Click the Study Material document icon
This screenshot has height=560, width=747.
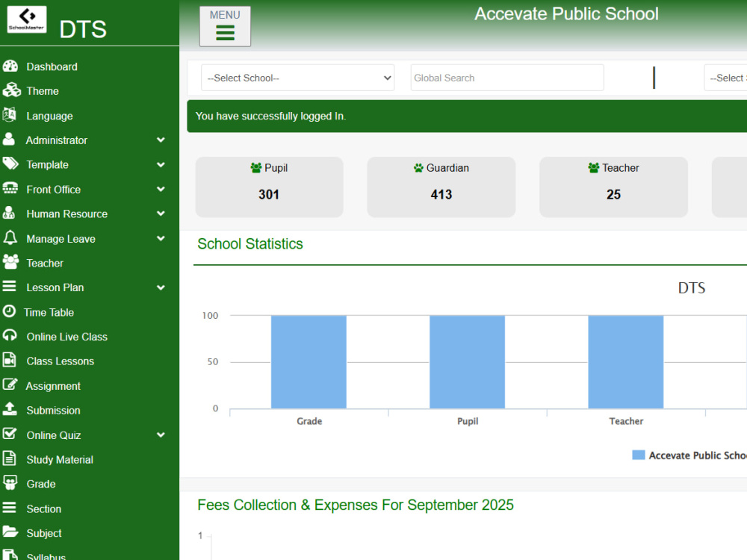(x=9, y=458)
